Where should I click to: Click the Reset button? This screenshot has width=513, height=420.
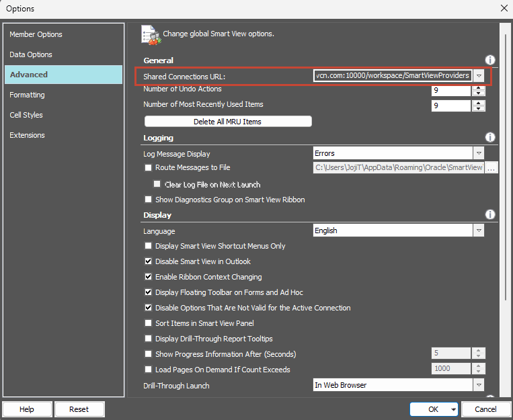click(79, 409)
